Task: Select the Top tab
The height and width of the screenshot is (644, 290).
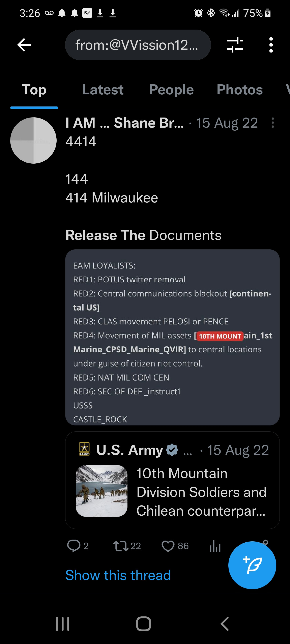Action: (34, 90)
